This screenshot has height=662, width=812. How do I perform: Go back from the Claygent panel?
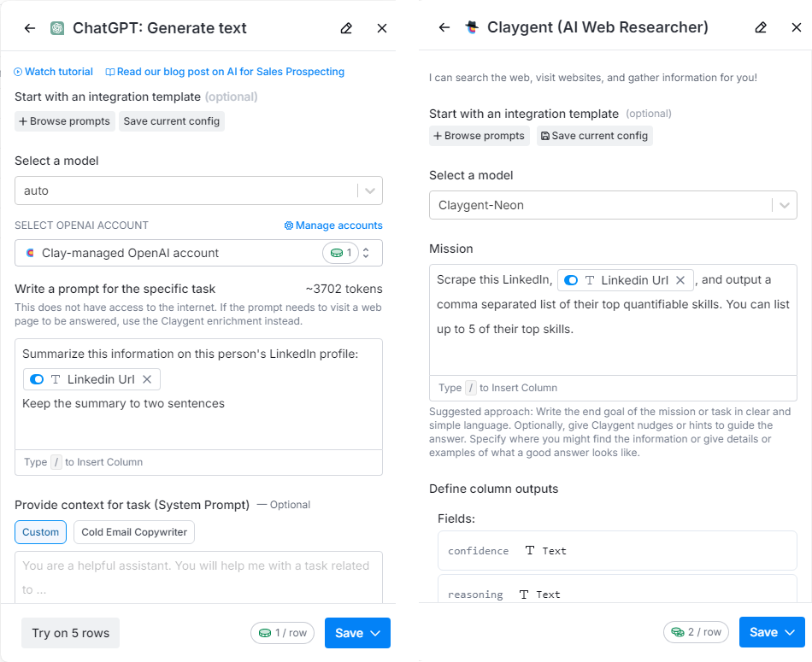444,27
